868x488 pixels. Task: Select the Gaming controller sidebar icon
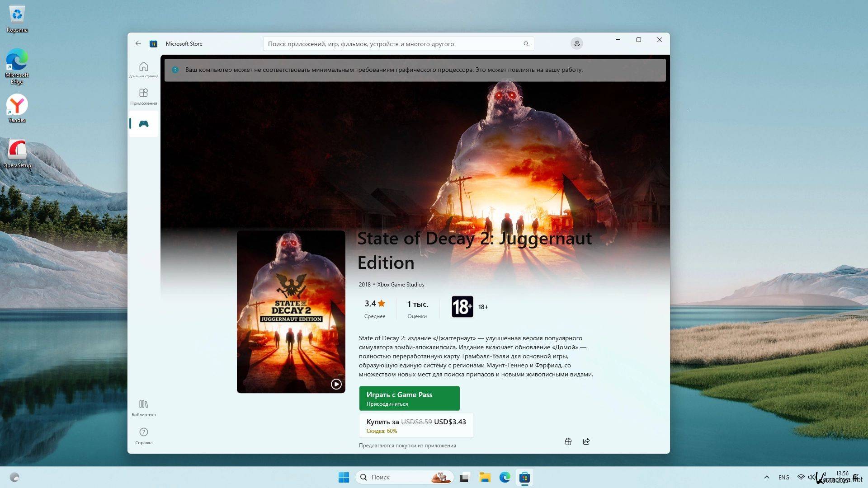(143, 124)
